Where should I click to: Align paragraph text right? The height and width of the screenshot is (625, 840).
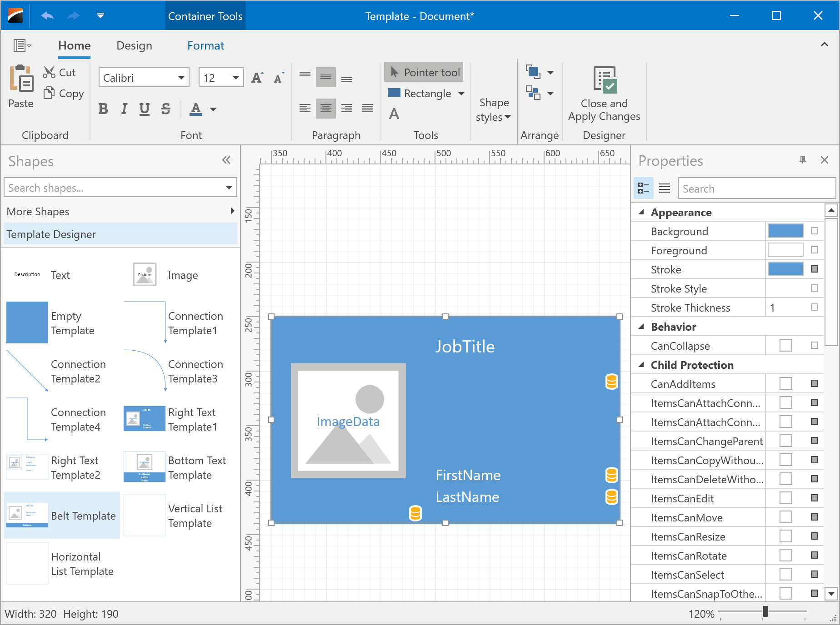point(347,108)
